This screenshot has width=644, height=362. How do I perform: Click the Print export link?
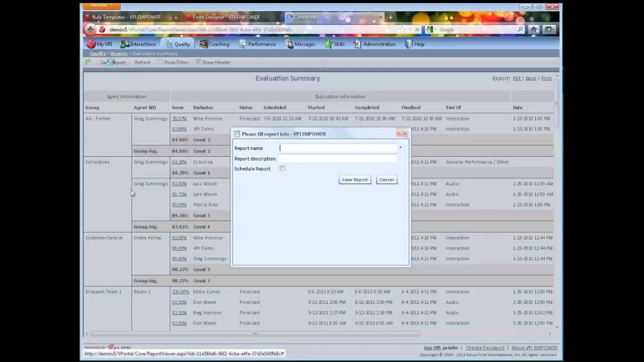point(546,78)
